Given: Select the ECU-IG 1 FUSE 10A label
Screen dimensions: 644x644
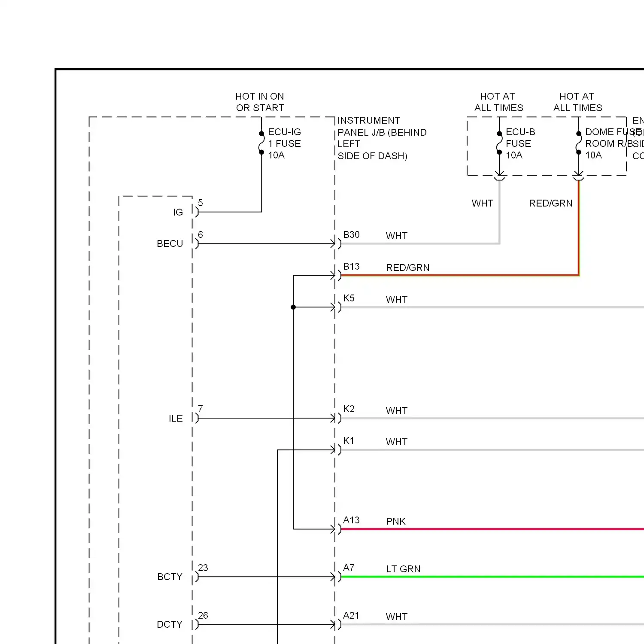Looking at the screenshot, I should [x=284, y=143].
